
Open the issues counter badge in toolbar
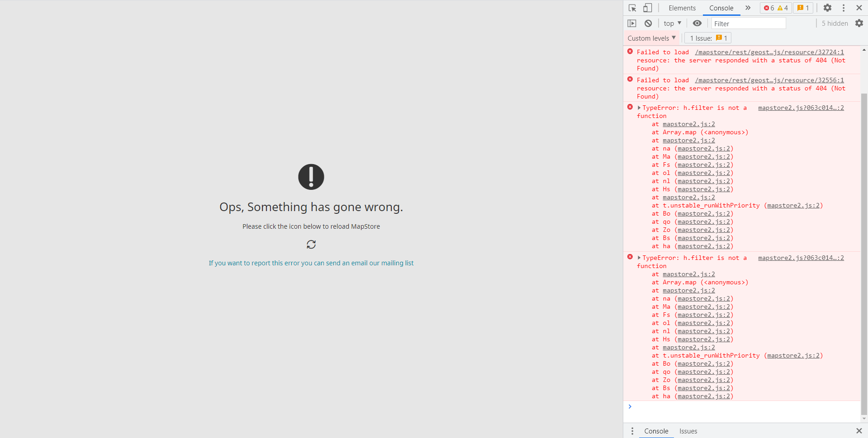point(803,8)
